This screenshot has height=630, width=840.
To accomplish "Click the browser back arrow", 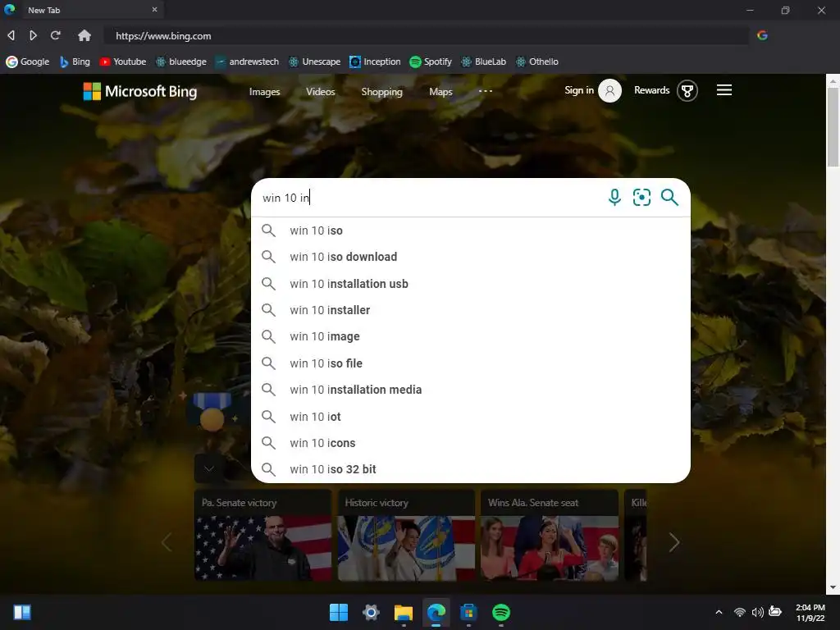I will point(11,35).
